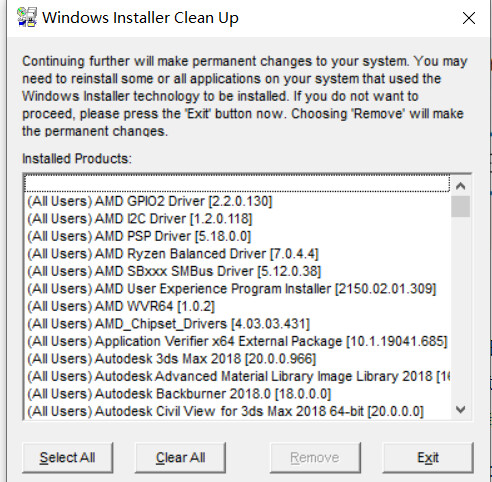
Task: Select AMD I2C Driver entry
Action: pos(237,219)
